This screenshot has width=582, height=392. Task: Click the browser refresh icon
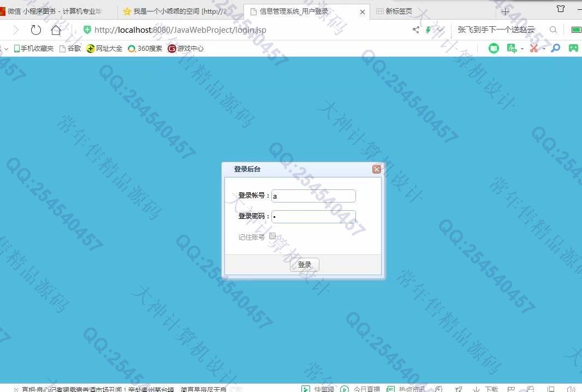point(35,29)
